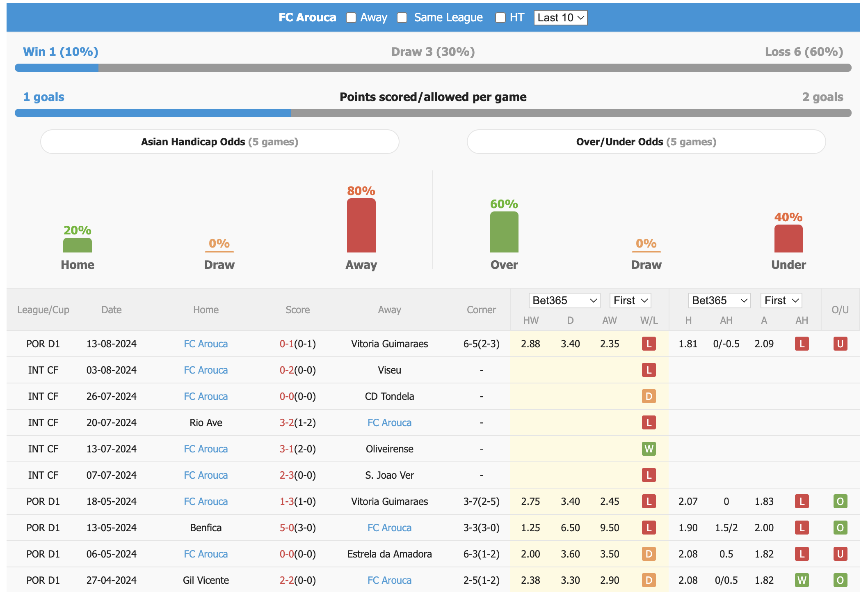The width and height of the screenshot is (868, 592).
Task: Open FC Arouca link versus Estrela da Amadora
Action: tap(206, 554)
